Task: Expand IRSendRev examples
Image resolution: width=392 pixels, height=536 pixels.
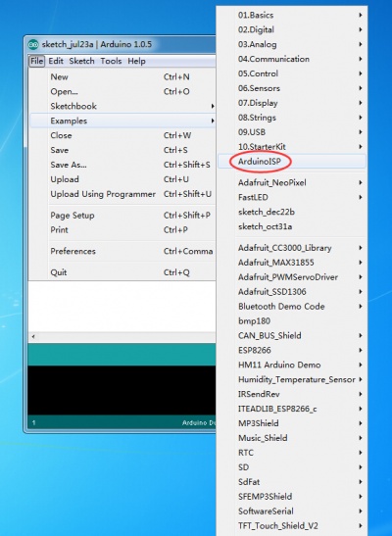Action: [292, 394]
